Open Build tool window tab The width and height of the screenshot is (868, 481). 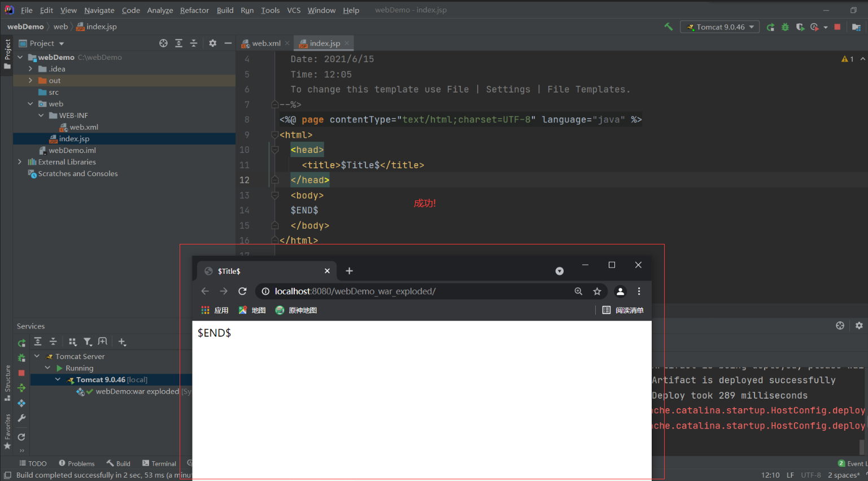[x=119, y=463]
